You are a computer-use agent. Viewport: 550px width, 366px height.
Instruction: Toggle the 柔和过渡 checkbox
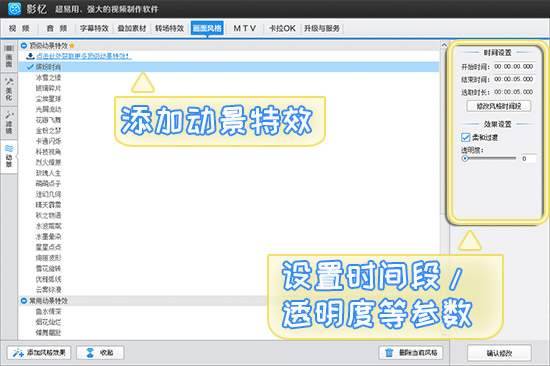click(465, 137)
